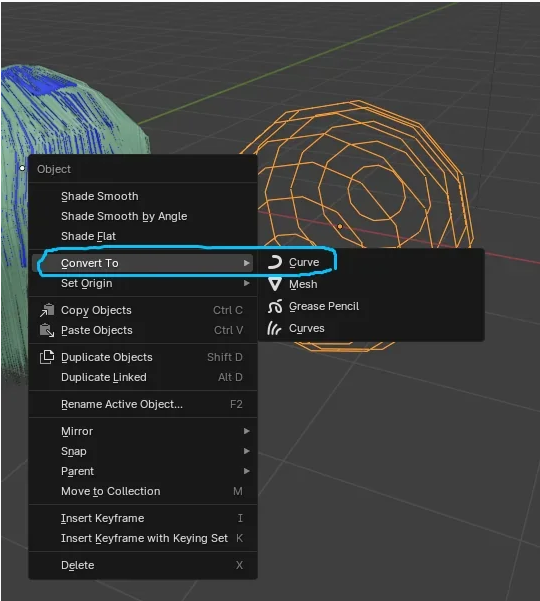Image resolution: width=540 pixels, height=601 pixels.
Task: Expand the Parent submenu arrow
Action: coord(246,471)
